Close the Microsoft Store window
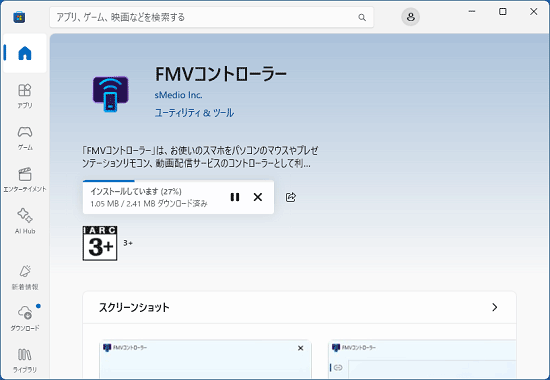Viewport: 550px width, 380px height. [x=534, y=12]
